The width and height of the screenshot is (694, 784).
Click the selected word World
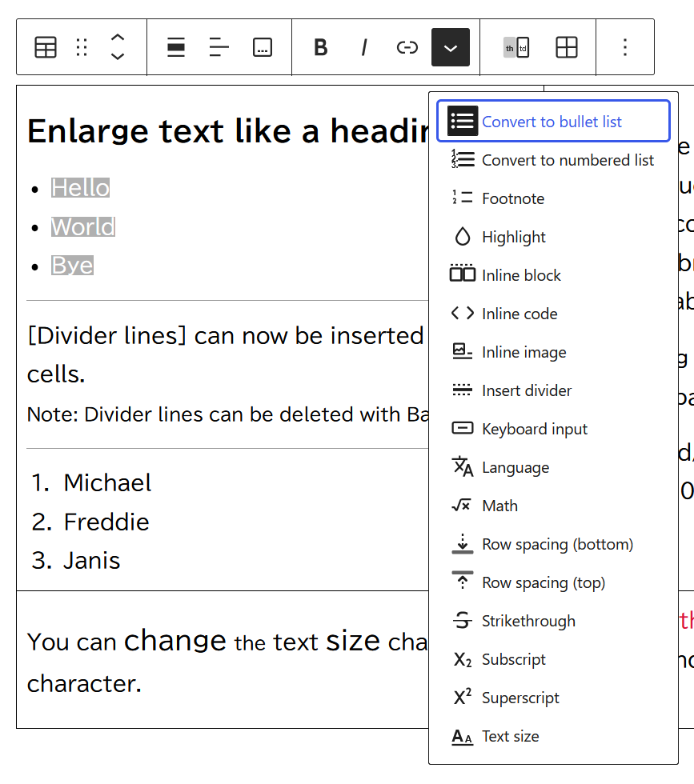point(83,226)
